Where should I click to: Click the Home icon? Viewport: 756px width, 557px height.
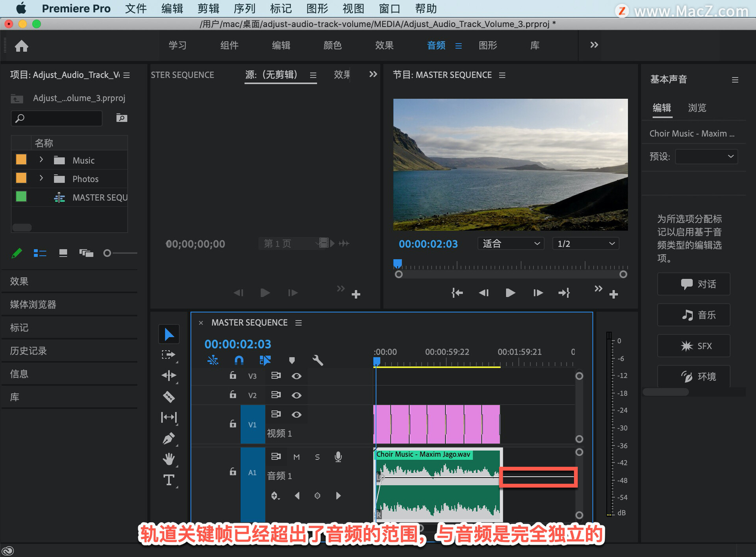click(x=22, y=46)
